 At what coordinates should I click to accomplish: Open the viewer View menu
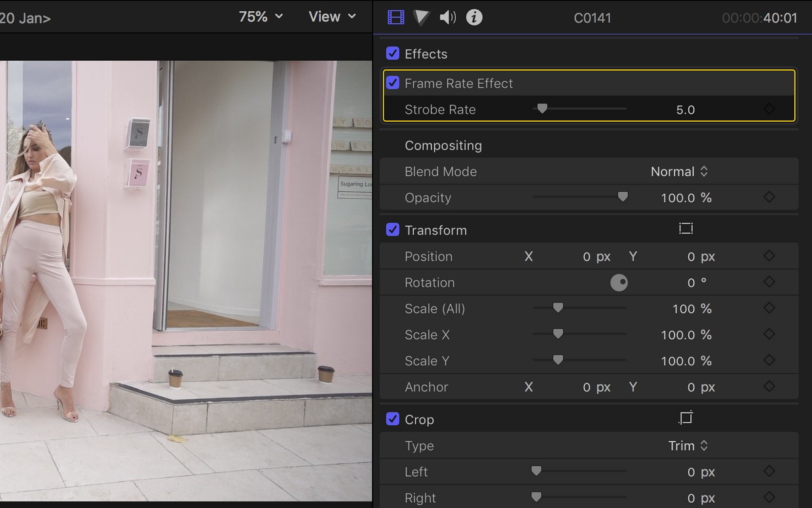pyautogui.click(x=332, y=17)
